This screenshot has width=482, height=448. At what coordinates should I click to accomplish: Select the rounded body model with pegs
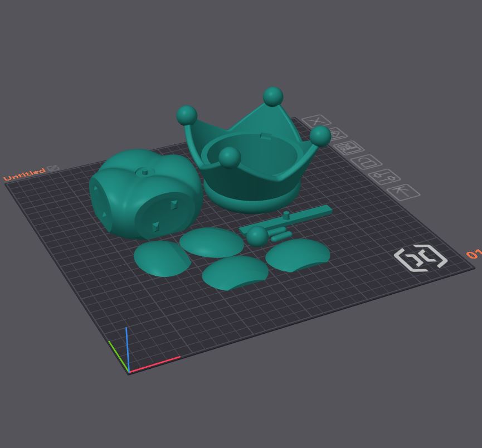144,194
